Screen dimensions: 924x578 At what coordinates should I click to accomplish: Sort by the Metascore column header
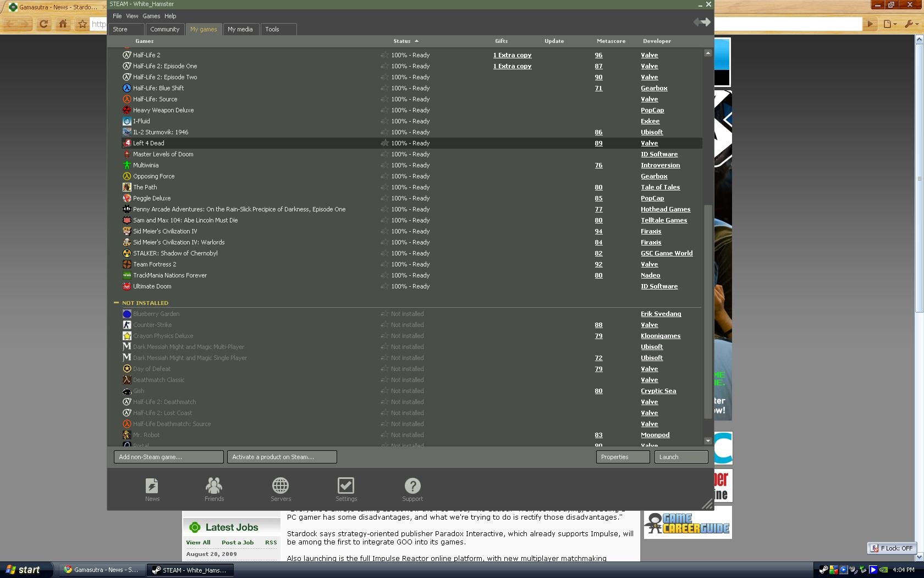tap(610, 41)
